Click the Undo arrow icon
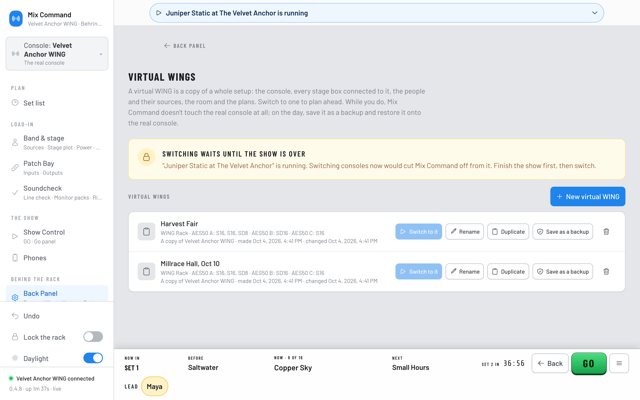The width and height of the screenshot is (640, 400). point(15,316)
